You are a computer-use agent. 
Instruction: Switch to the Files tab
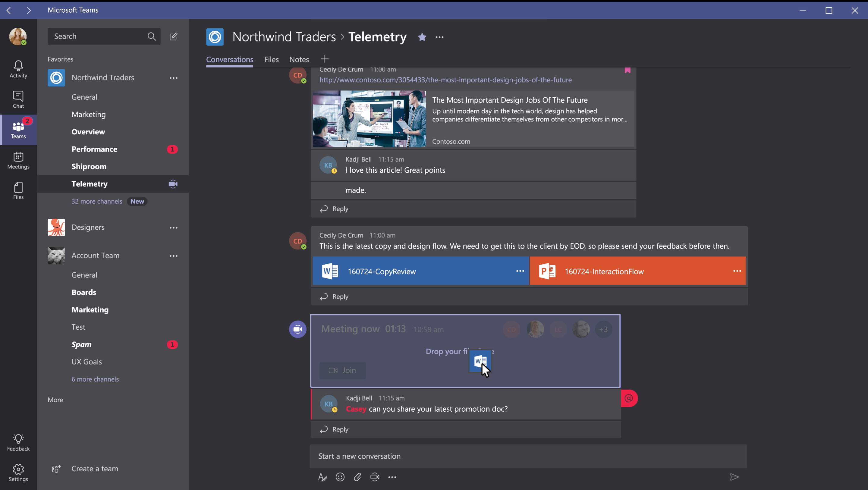click(x=271, y=60)
